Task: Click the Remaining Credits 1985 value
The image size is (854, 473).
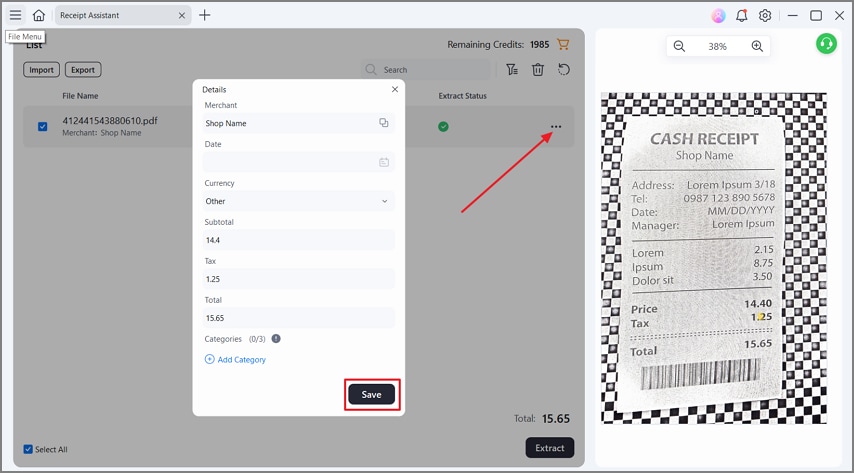Action: (x=540, y=45)
